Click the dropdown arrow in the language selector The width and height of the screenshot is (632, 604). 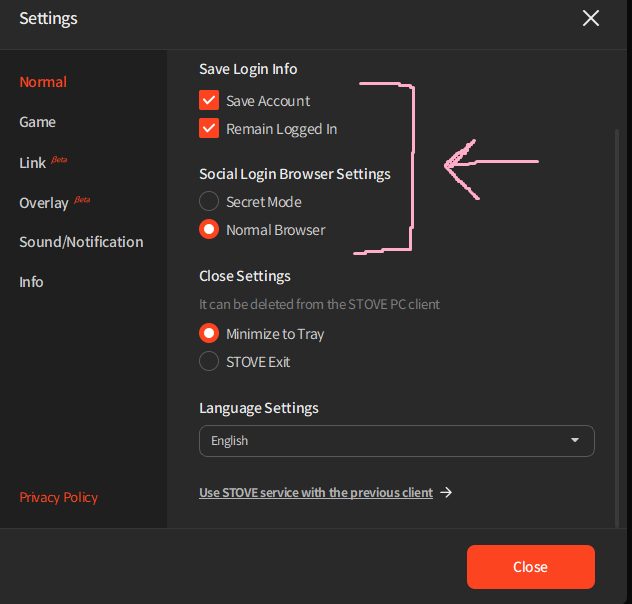click(x=575, y=440)
